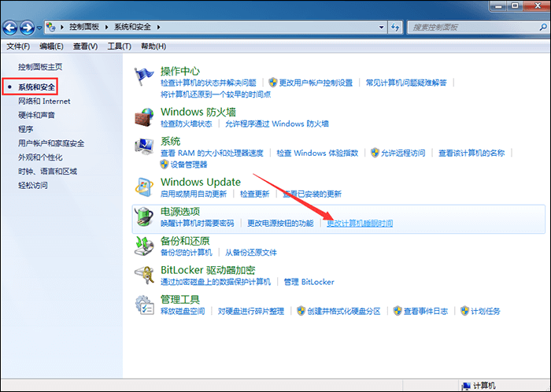Open the 文件(F) menu
Screen dimensions: 551x392
click(18, 46)
